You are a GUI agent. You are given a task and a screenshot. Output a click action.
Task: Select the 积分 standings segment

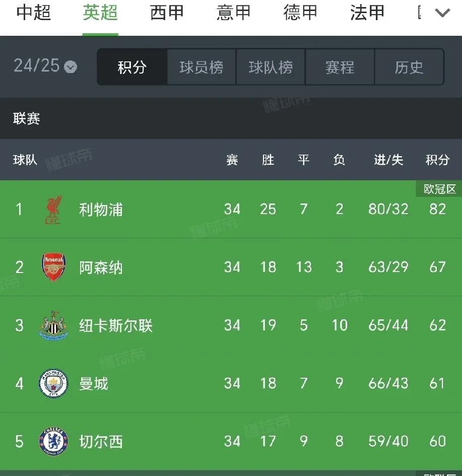click(x=132, y=67)
